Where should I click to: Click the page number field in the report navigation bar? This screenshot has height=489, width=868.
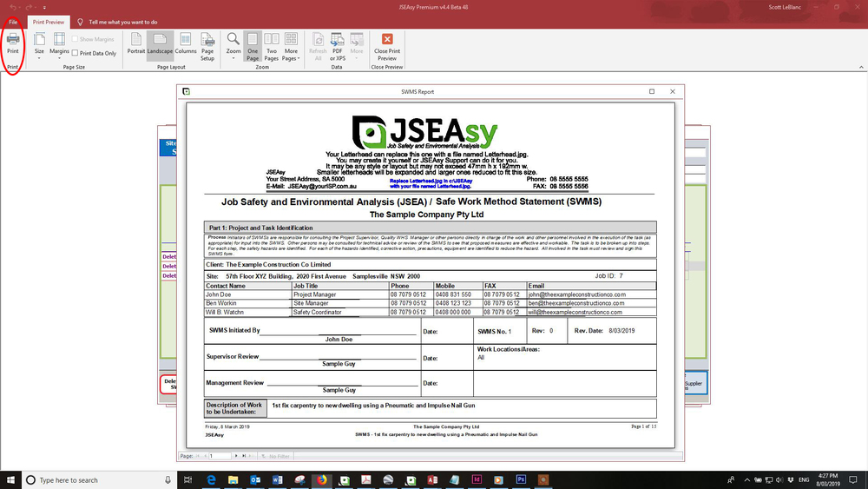coord(220,455)
